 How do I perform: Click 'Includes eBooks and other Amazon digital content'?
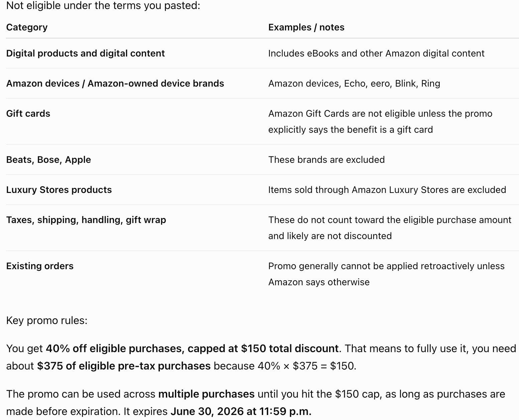(x=376, y=54)
